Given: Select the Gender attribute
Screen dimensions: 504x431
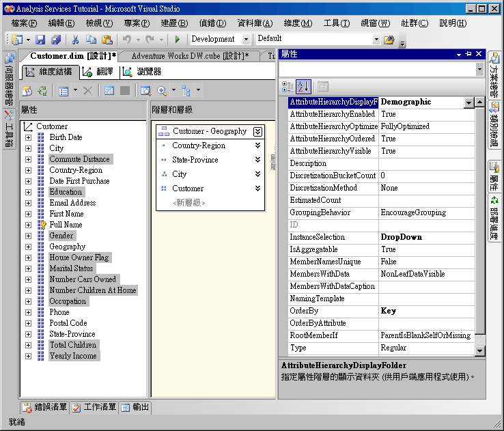Looking at the screenshot, I should coord(61,236).
